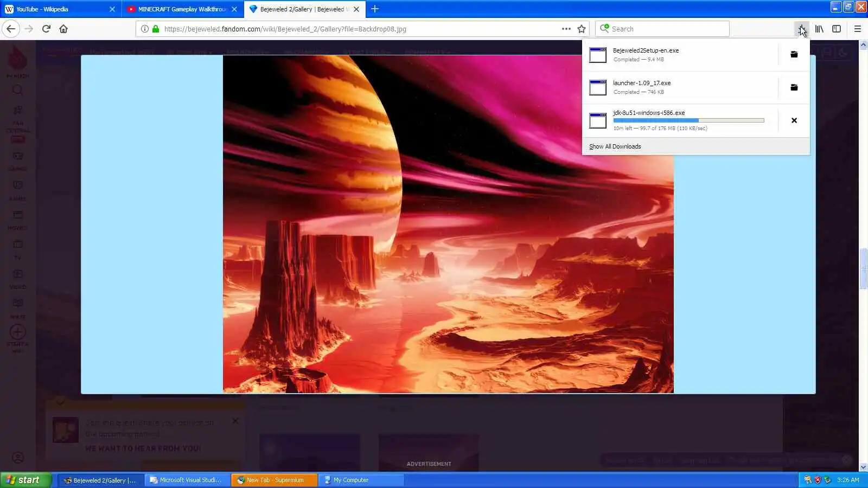Open the Firefox hamburger menu
The image size is (868, 488).
[x=858, y=29]
